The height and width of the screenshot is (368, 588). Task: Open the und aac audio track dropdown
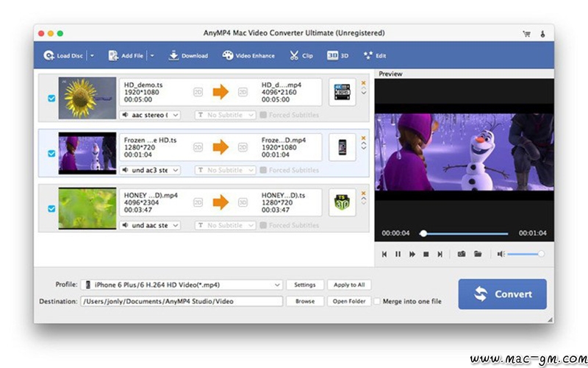tap(150, 225)
